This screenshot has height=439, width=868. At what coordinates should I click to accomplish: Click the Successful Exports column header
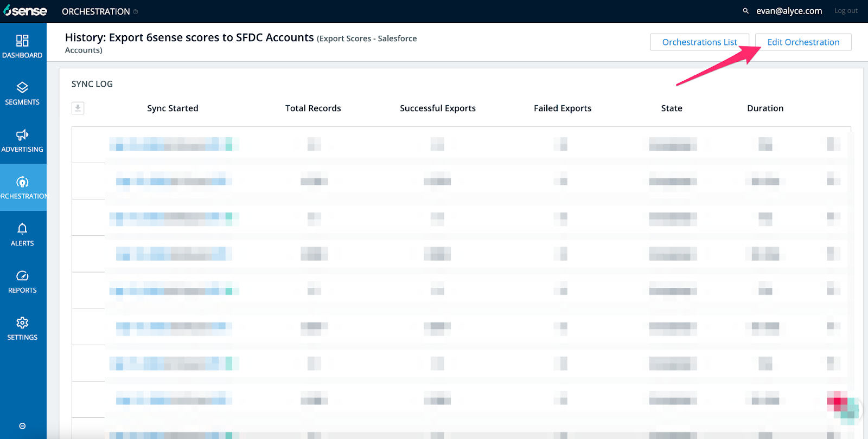(x=438, y=108)
